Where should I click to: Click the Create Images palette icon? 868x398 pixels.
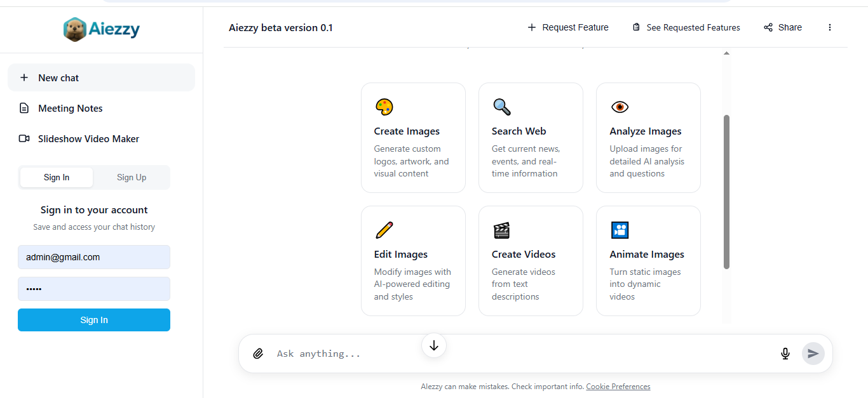tap(384, 107)
